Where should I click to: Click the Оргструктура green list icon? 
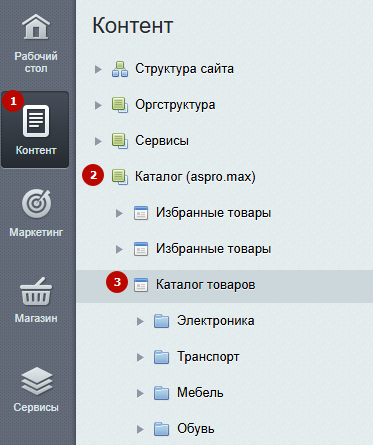click(120, 105)
